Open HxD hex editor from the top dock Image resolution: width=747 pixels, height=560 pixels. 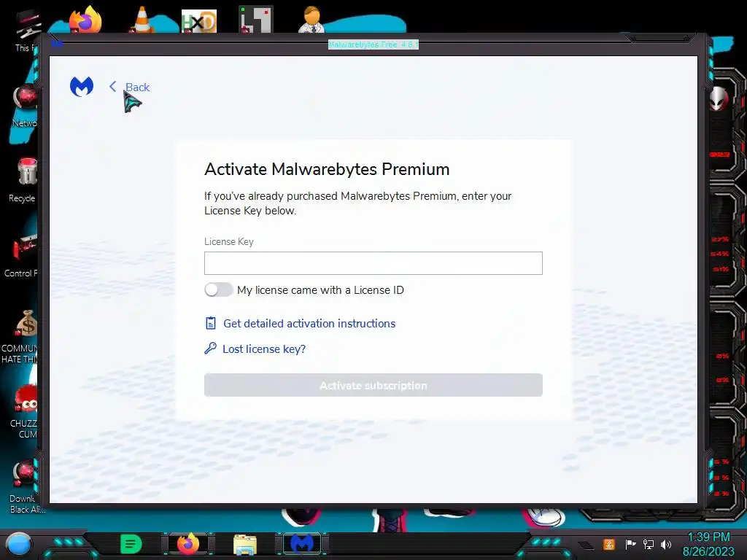(x=199, y=21)
